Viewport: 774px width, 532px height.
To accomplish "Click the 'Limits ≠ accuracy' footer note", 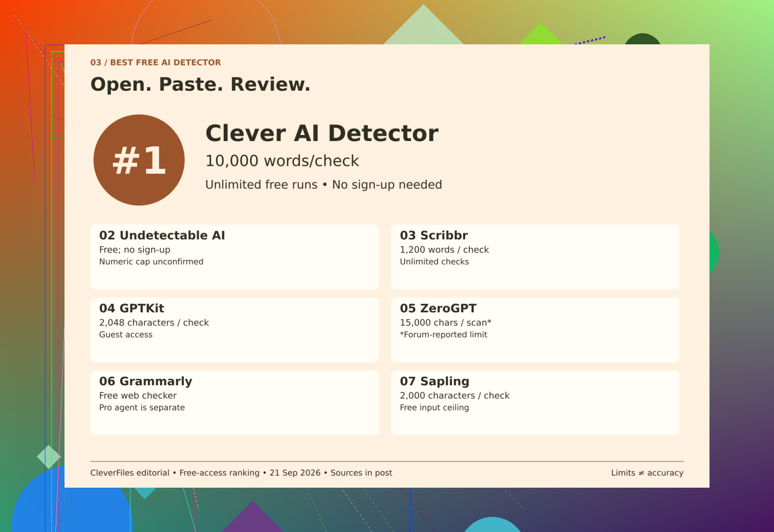I will click(x=647, y=473).
